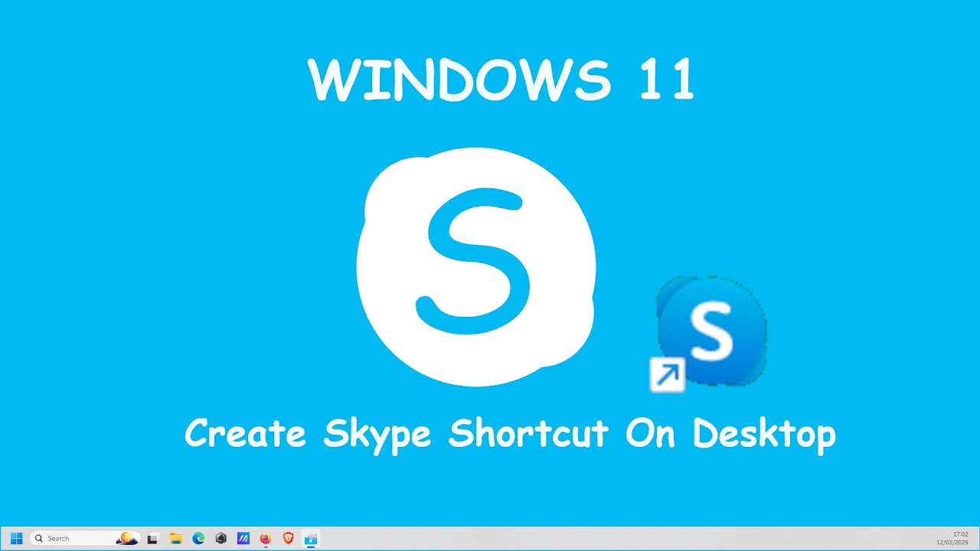Screen dimensions: 980x551
Task: Launch Brave browser from the taskbar
Action: pos(288,539)
